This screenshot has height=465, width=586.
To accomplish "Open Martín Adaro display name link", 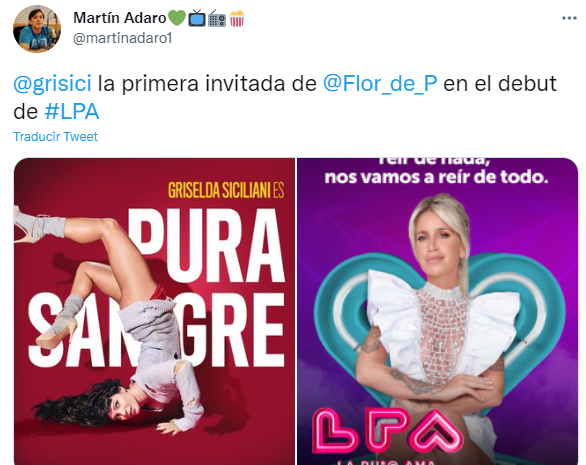I will (120, 18).
